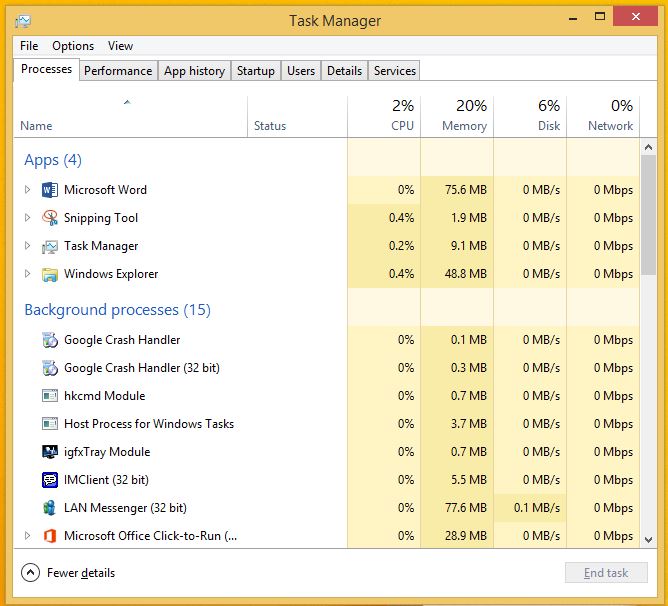Open the Options menu

(73, 46)
